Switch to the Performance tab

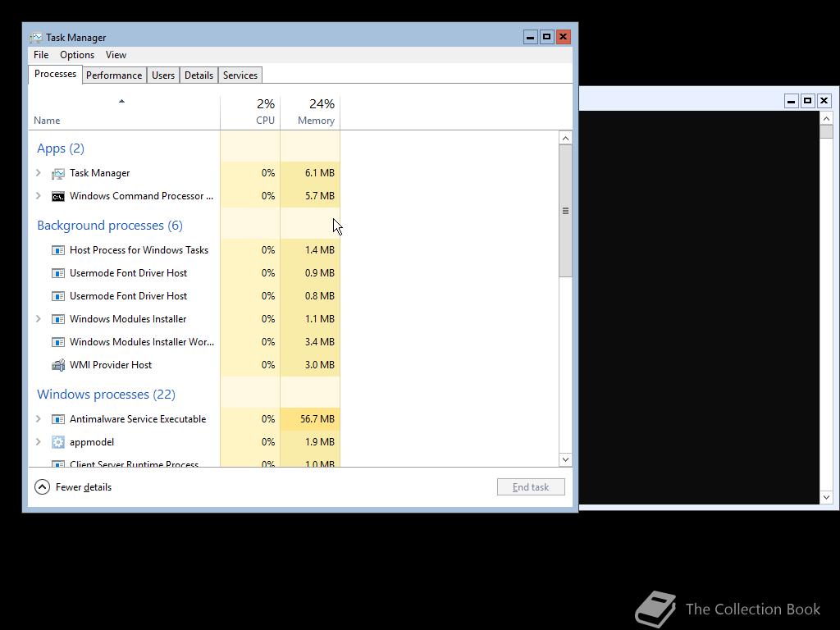[114, 75]
